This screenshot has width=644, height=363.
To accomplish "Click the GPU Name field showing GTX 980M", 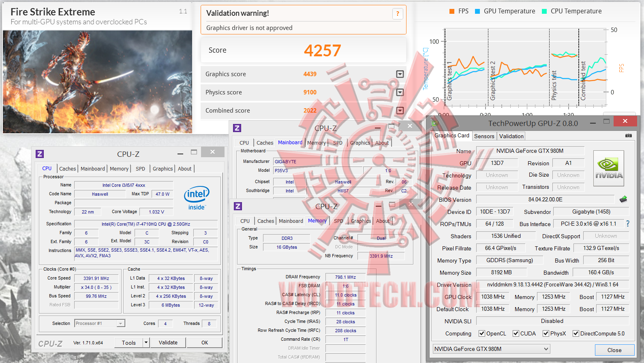I will (x=530, y=151).
